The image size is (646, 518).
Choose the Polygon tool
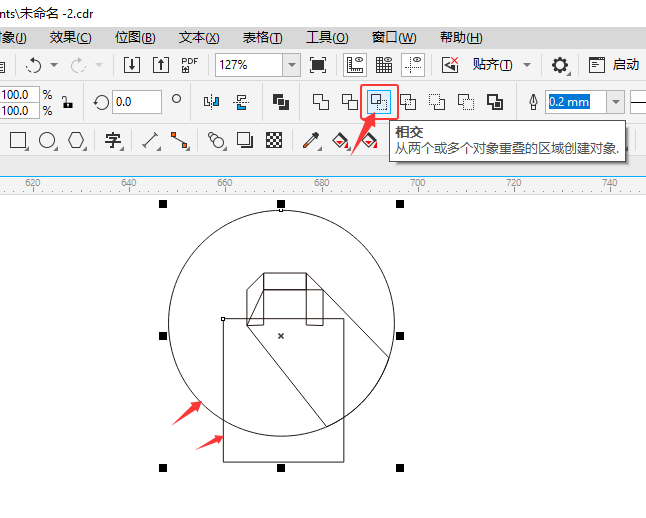pyautogui.click(x=76, y=140)
